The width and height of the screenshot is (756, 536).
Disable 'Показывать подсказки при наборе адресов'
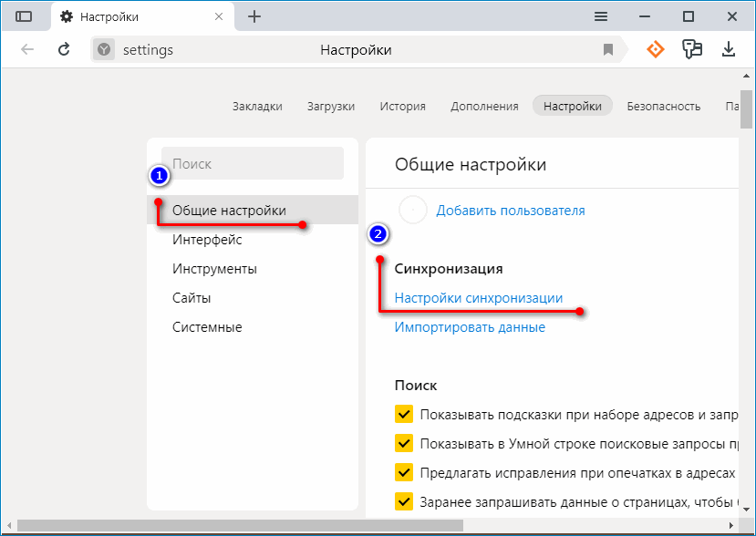404,413
